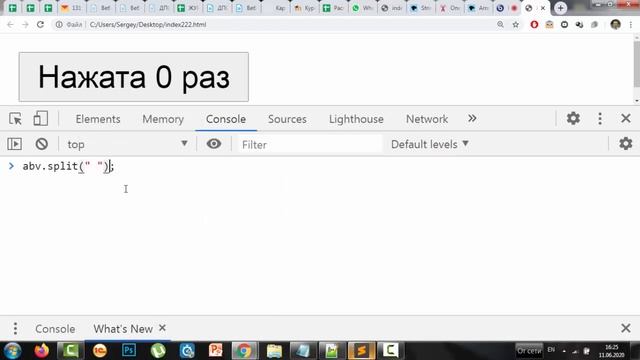Click the Chrome taskbar icon
This screenshot has width=640, height=360.
244,351
